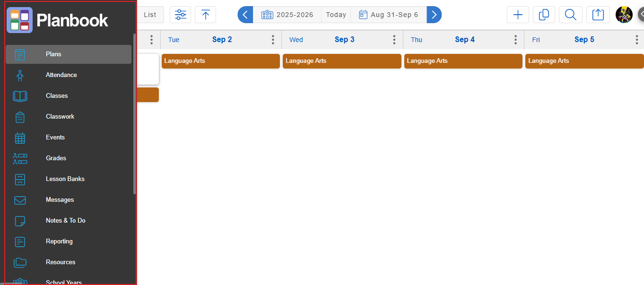Screen dimensions: 644x285
Task: Click the Sep 4 date header
Action: click(465, 40)
